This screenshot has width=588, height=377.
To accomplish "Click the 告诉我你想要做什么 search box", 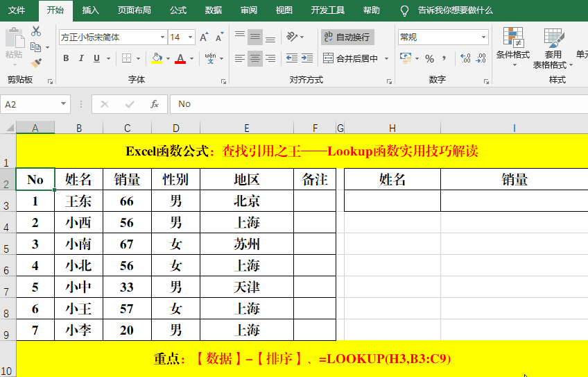I will (455, 10).
